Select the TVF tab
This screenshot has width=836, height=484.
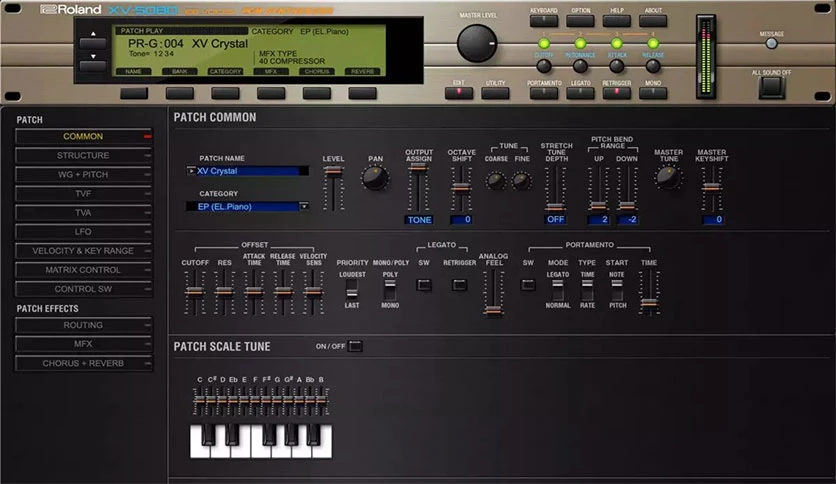click(83, 193)
